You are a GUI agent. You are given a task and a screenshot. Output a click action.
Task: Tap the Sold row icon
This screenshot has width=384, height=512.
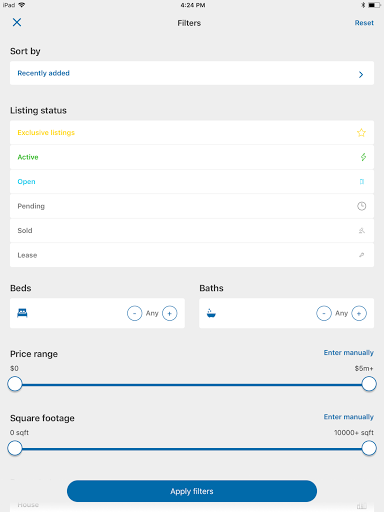pos(362,231)
